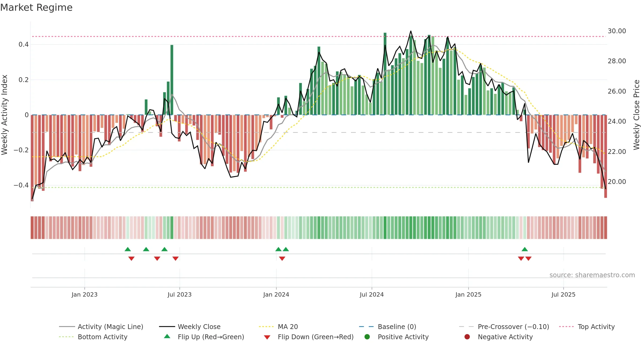
Task: Click the Weekly Close Price axis title
Action: tap(636, 115)
